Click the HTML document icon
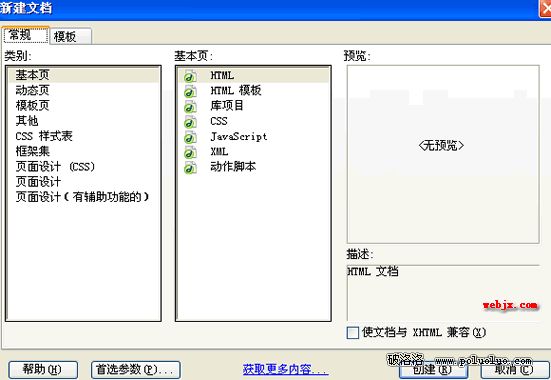The image size is (551, 380). coord(190,76)
